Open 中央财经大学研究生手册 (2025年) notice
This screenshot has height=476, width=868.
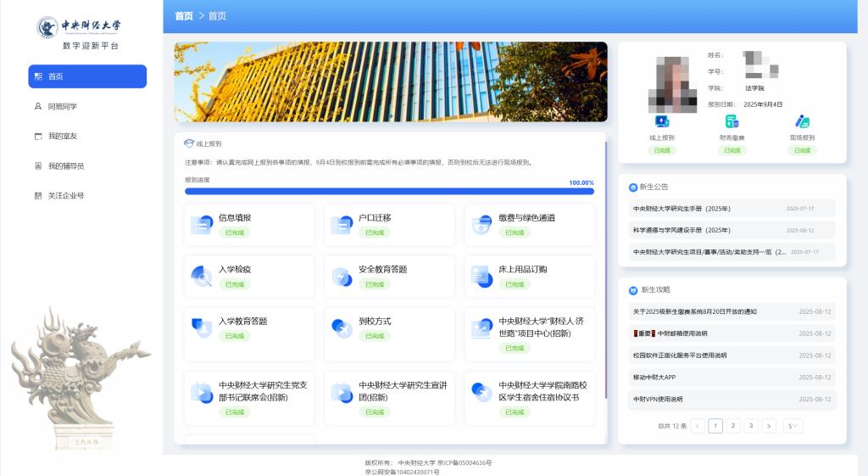[x=732, y=209]
